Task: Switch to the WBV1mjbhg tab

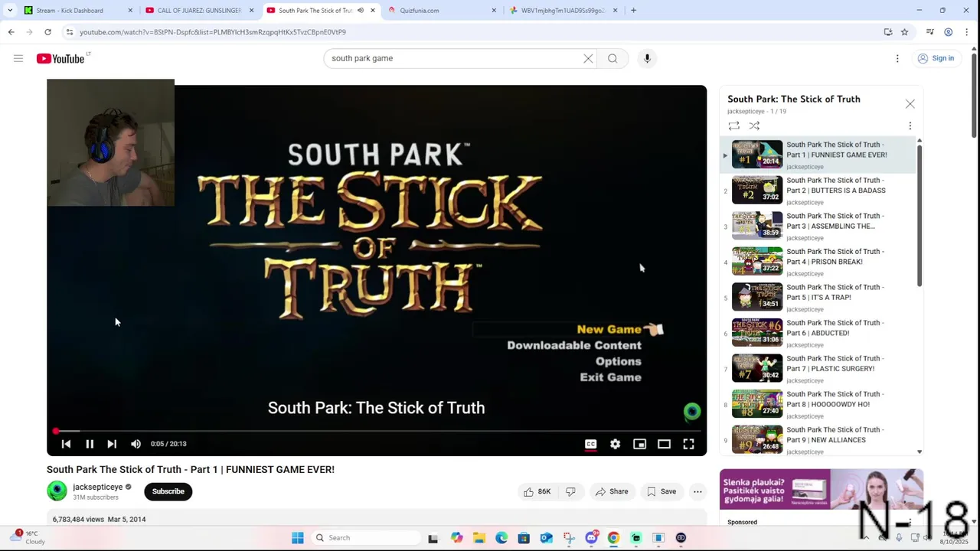Action: [x=563, y=11]
